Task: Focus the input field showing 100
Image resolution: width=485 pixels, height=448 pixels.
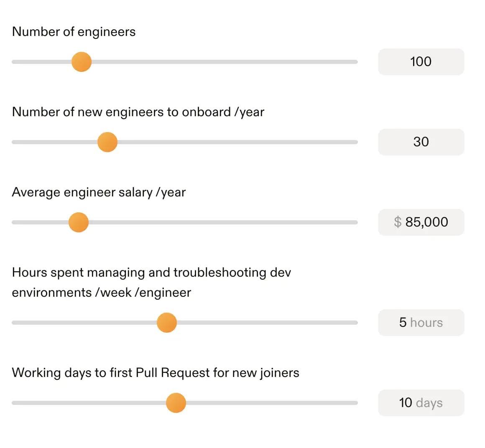Action: click(x=421, y=62)
